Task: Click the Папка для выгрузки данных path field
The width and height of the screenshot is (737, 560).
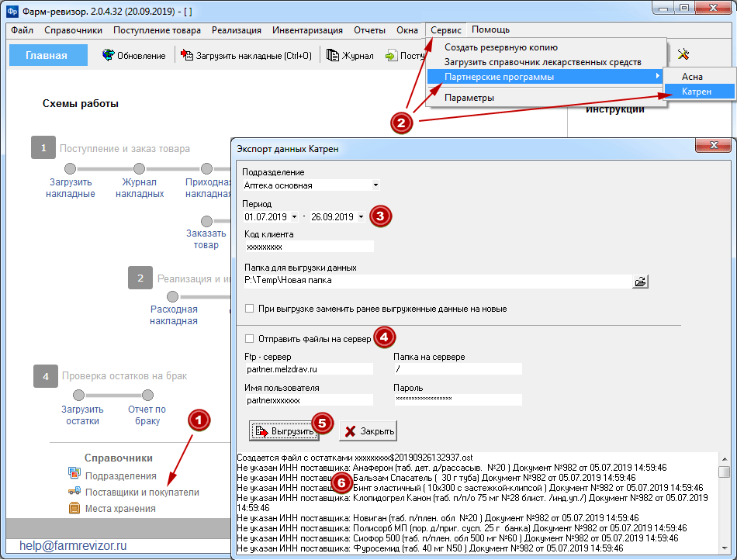Action: [x=437, y=281]
